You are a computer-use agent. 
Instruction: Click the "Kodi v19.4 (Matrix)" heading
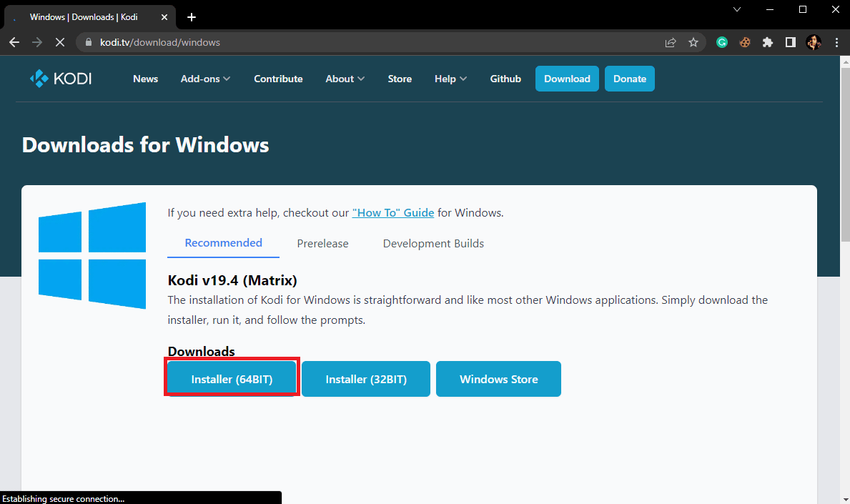point(232,280)
